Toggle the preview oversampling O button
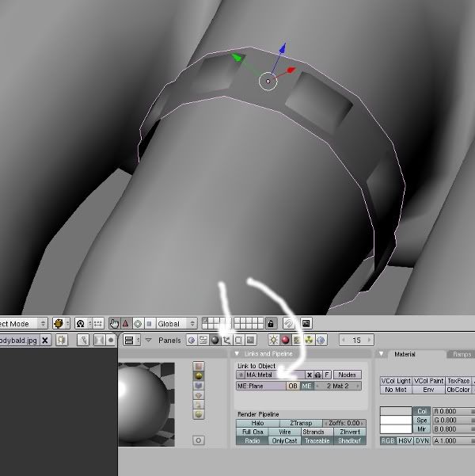Image resolution: width=475 pixels, height=476 pixels. [x=199, y=440]
